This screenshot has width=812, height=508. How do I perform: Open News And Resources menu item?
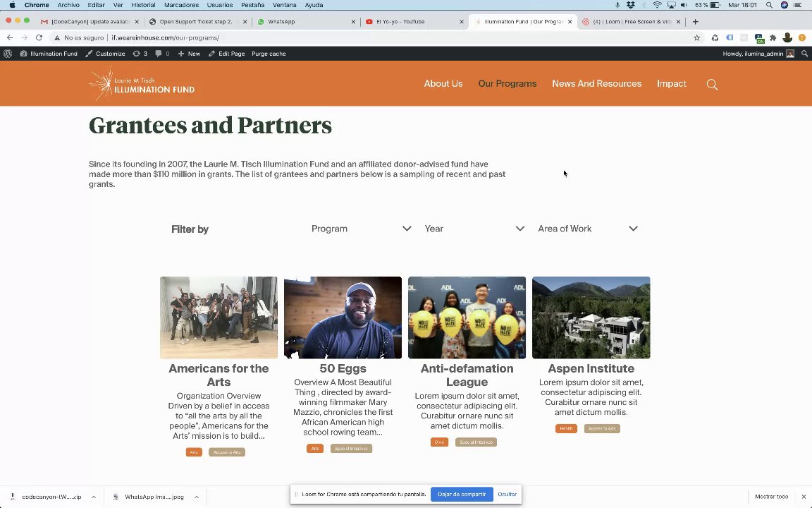click(x=596, y=83)
